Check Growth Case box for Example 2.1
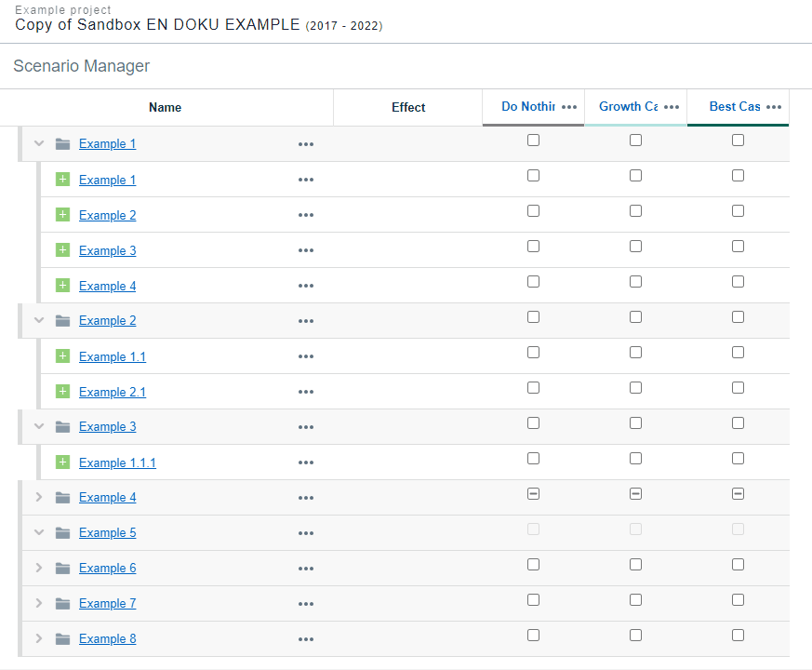Image resolution: width=812 pixels, height=670 pixels. 635,388
